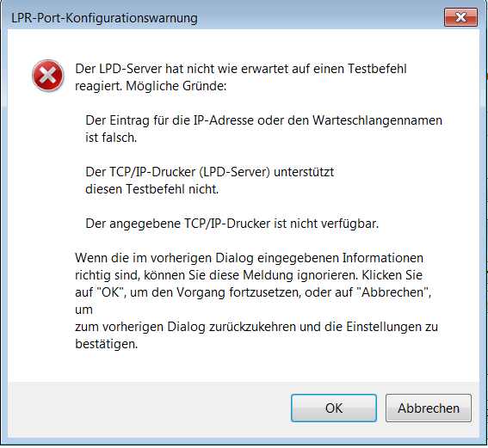Click the line beginning 'auf "OK", um den Vorgang'
The image size is (488, 448).
tap(253, 292)
